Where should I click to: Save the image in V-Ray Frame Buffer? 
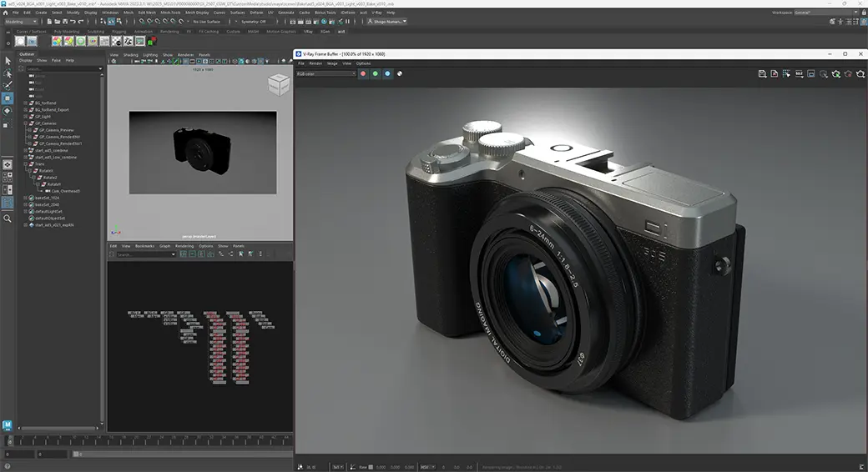762,73
